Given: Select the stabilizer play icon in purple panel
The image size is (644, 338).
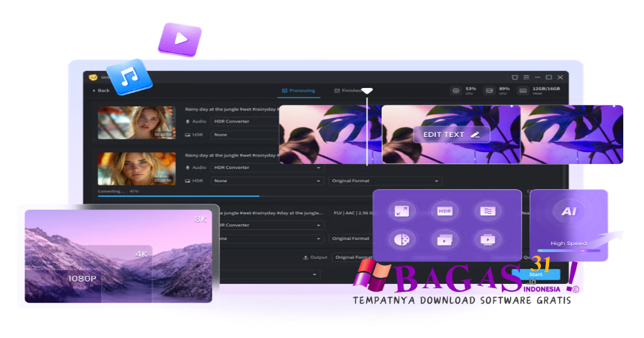Looking at the screenshot, I should pos(487,239).
